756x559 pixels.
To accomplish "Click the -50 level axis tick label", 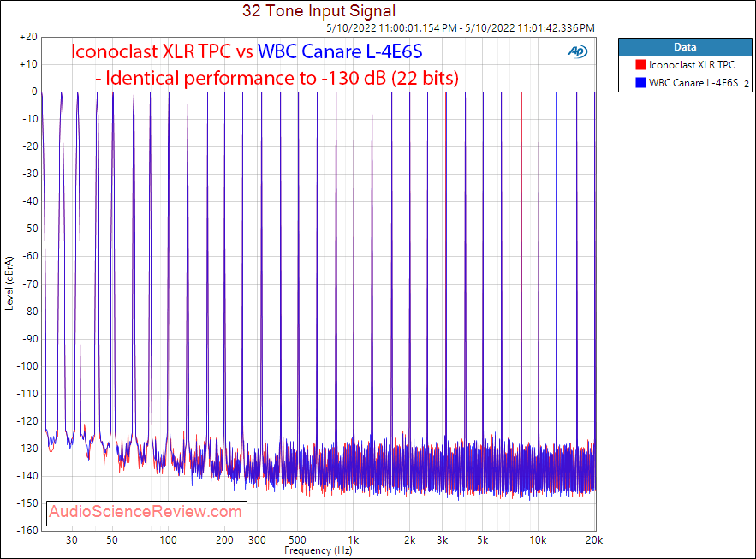I will click(30, 229).
